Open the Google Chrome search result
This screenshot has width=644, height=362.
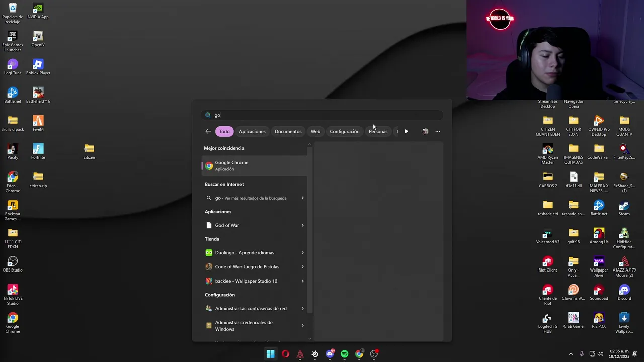[255, 166]
